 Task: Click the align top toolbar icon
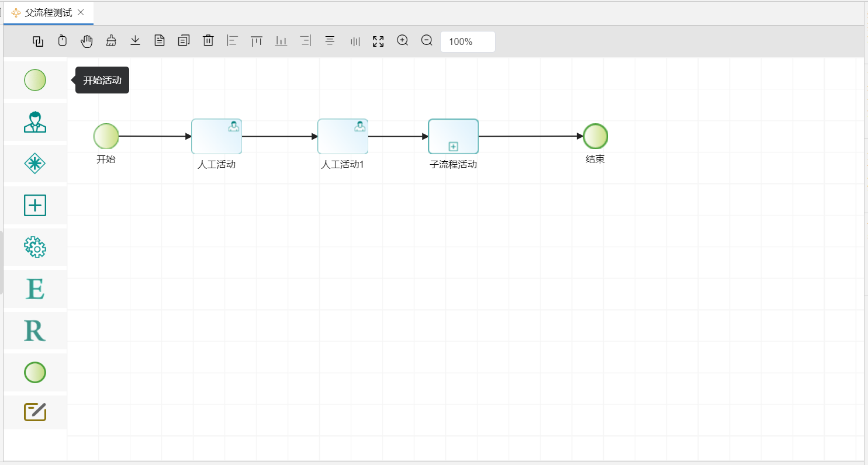click(x=257, y=41)
